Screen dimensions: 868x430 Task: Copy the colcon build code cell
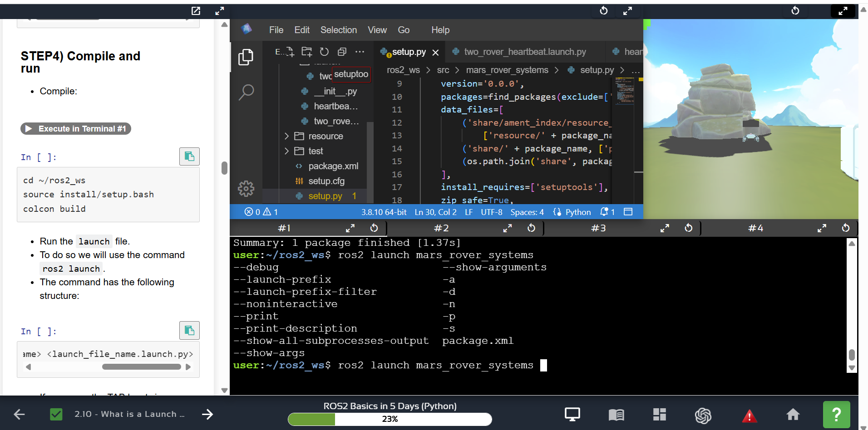pos(189,156)
